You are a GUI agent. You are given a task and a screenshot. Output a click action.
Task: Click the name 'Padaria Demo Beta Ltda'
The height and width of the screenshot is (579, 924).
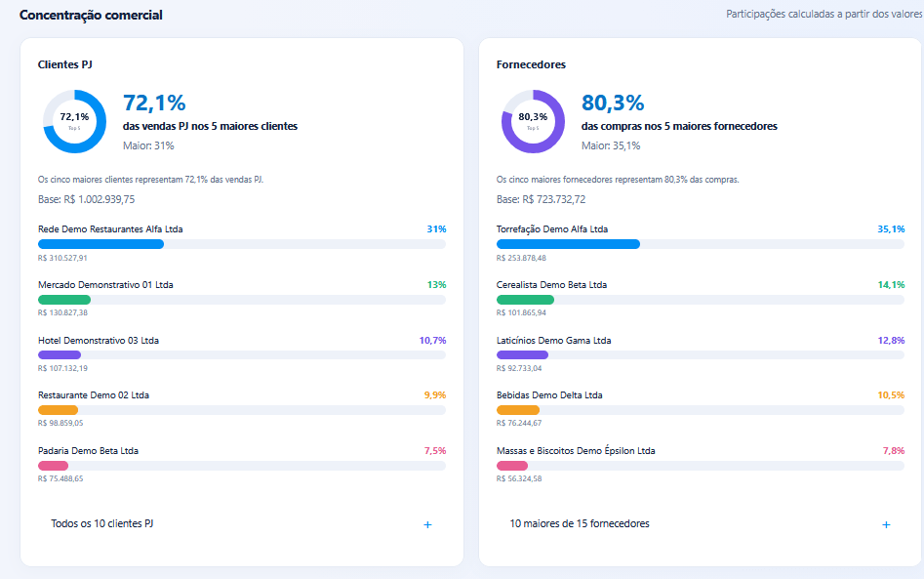(x=89, y=450)
